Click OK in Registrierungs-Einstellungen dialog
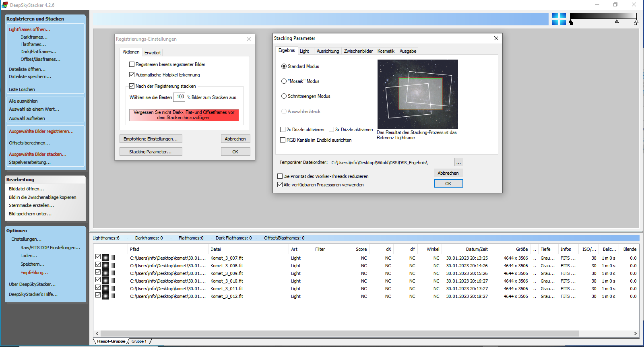The width and height of the screenshot is (644, 347). tap(235, 152)
